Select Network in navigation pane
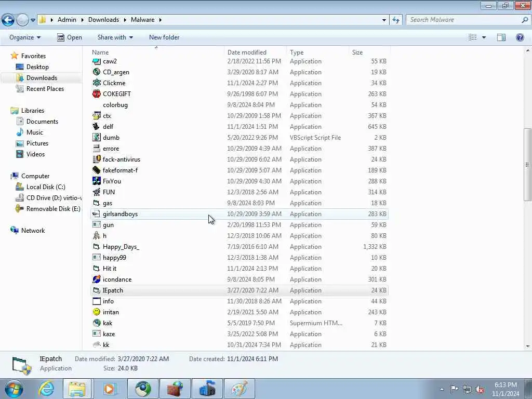This screenshot has width=532, height=399. pyautogui.click(x=33, y=230)
